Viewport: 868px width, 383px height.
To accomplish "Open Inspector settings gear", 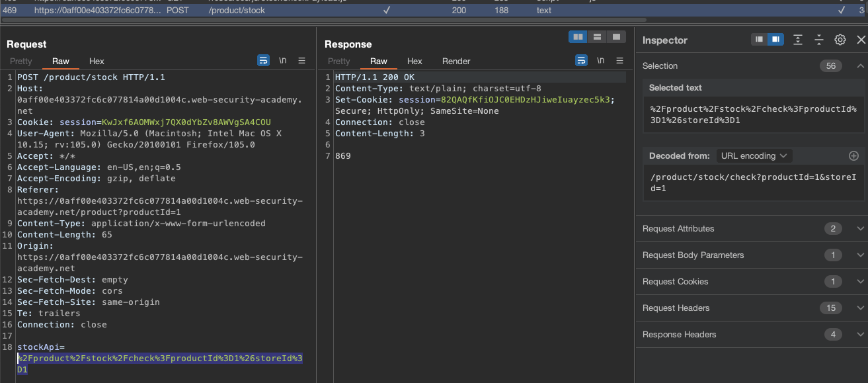I will [840, 40].
